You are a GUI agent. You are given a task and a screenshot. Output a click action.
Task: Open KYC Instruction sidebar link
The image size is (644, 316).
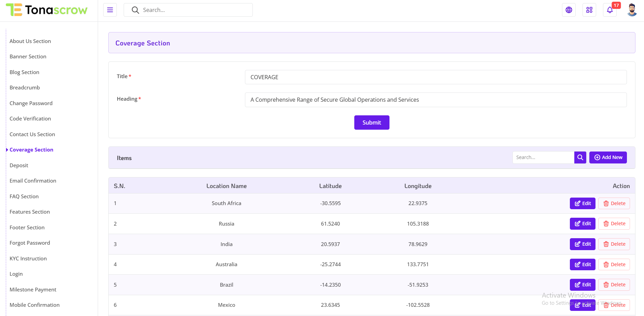tap(28, 258)
